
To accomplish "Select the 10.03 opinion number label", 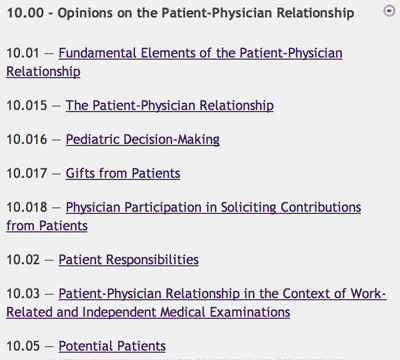I will coord(23,294).
